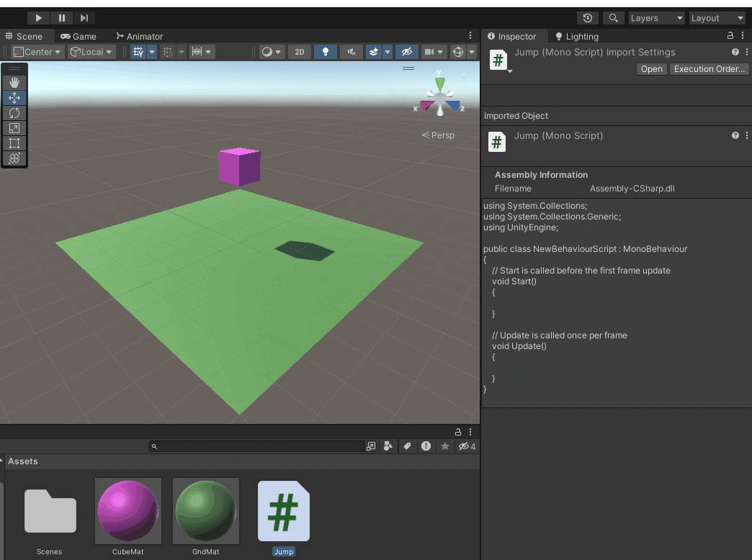Start Play mode with the Play button
The width and height of the screenshot is (752, 560).
(38, 18)
